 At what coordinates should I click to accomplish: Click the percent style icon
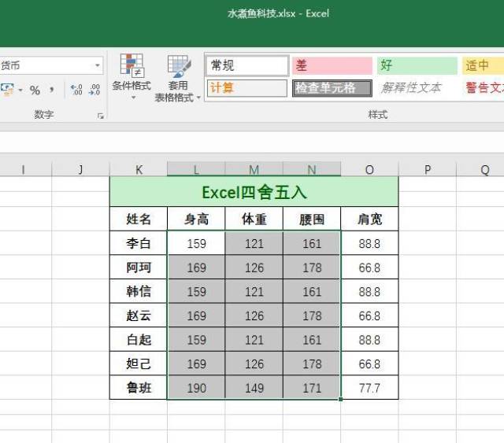coord(35,90)
